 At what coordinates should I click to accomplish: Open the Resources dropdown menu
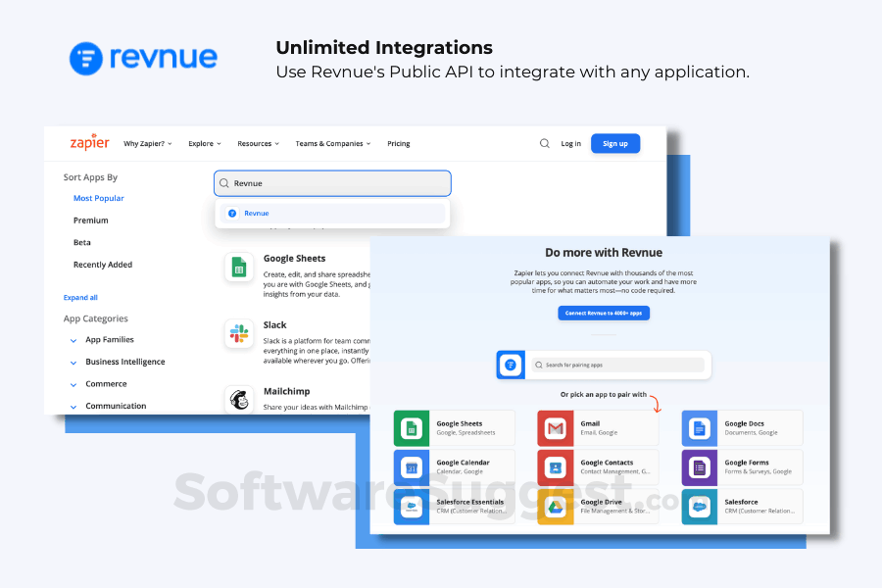[258, 143]
